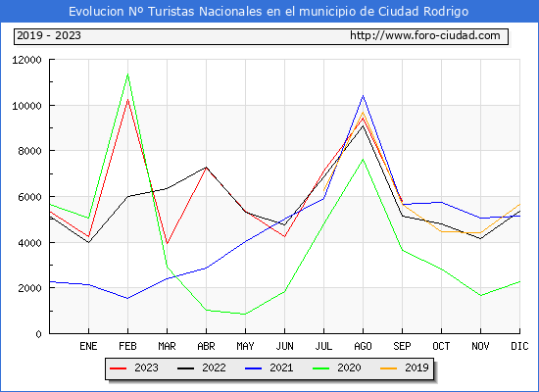The image size is (539, 392).
Task: Click the MAY month axis label
Action: click(x=245, y=346)
